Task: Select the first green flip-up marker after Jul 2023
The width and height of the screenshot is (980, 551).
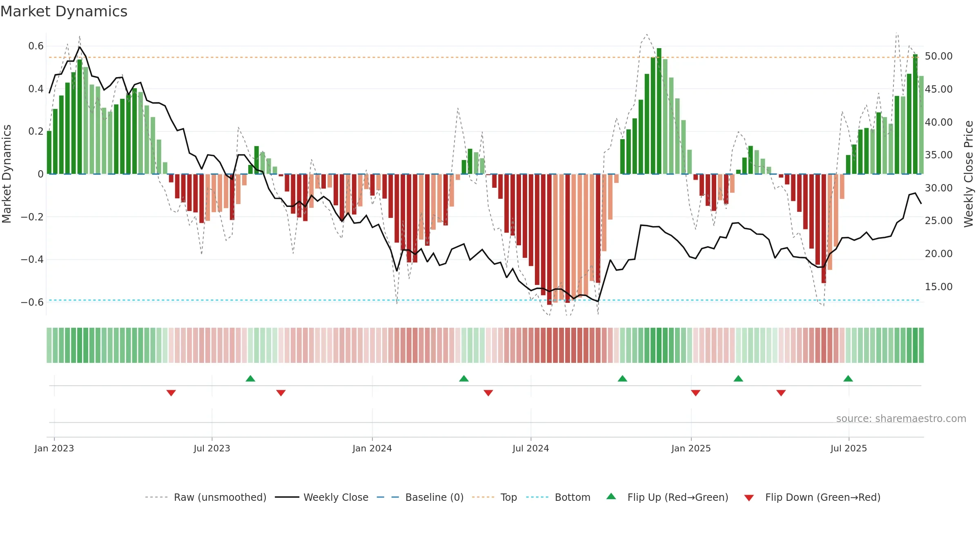Action: pyautogui.click(x=251, y=378)
